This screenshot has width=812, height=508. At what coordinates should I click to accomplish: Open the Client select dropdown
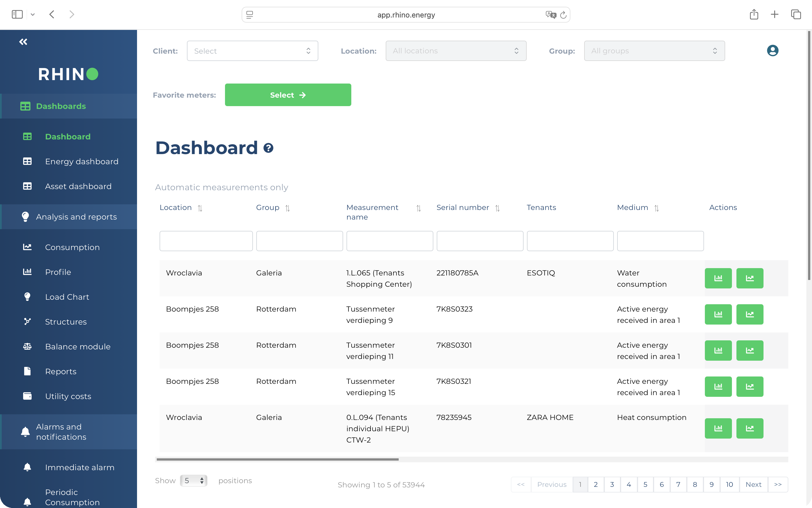pos(252,51)
